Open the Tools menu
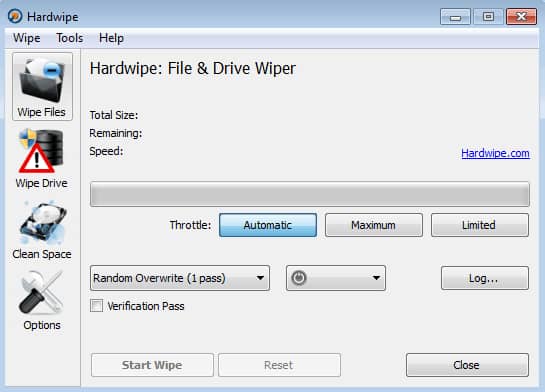The width and height of the screenshot is (545, 392). 70,38
